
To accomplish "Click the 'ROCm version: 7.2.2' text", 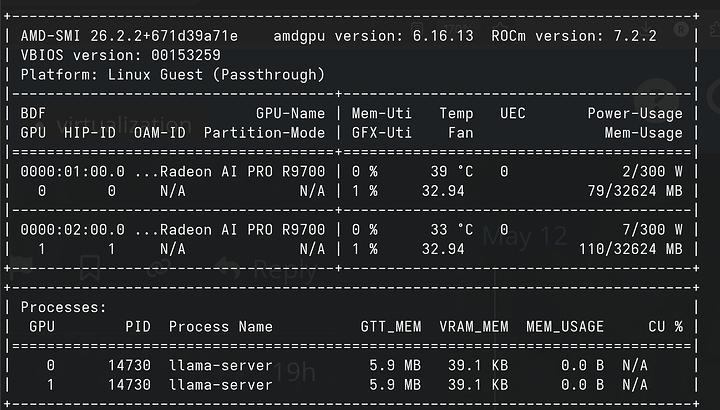I will pos(574,36).
